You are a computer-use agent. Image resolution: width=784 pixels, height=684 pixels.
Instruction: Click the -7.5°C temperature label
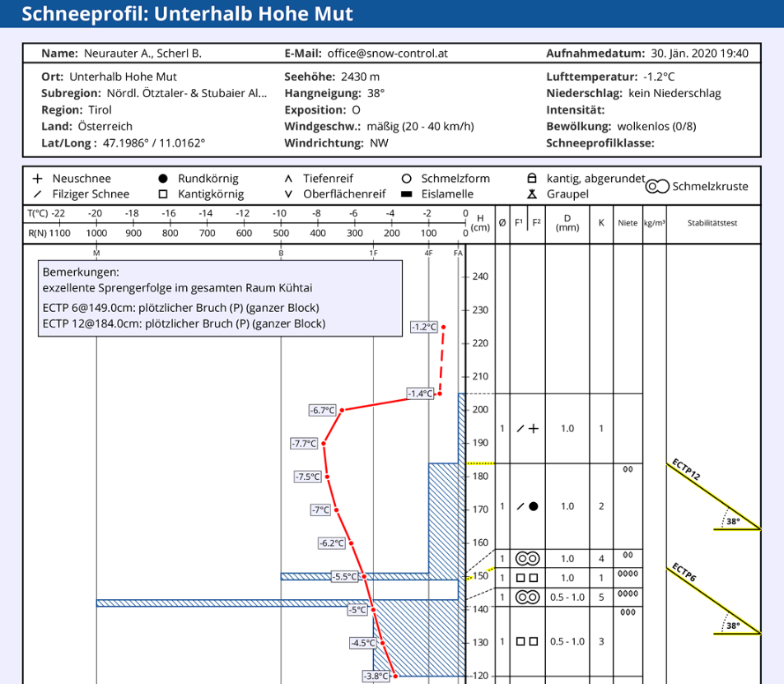[x=307, y=477]
